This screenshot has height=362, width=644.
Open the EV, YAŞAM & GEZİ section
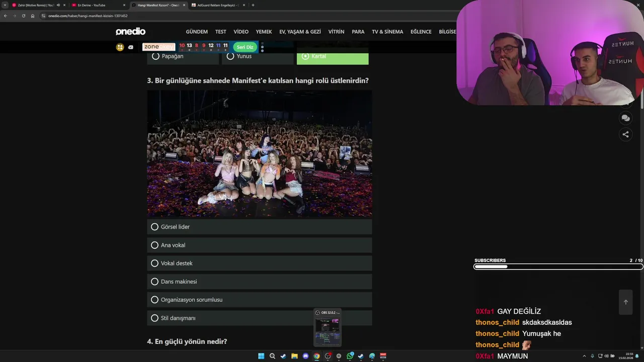[x=300, y=32]
